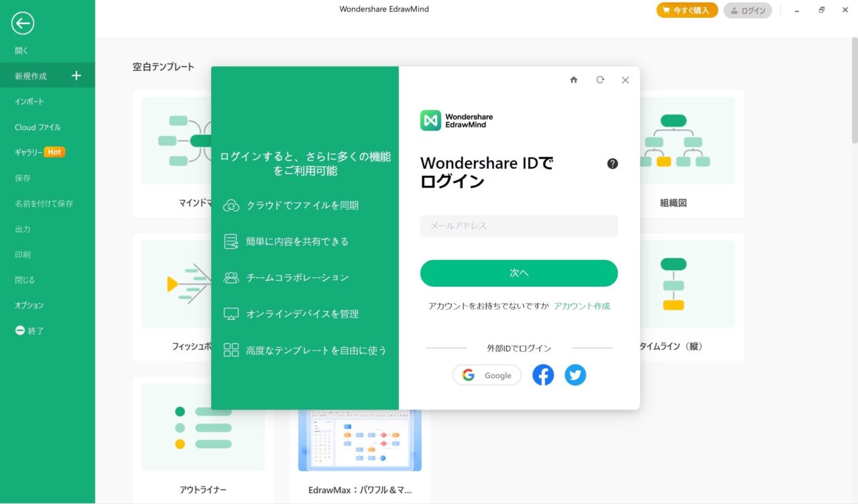Open the 開く sidebar menu item
This screenshot has width=858, height=504.
20,50
